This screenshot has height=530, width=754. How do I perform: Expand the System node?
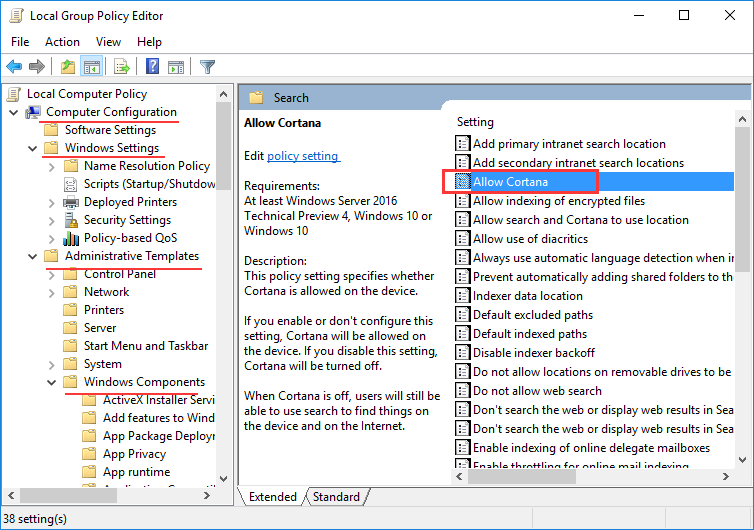tap(51, 365)
